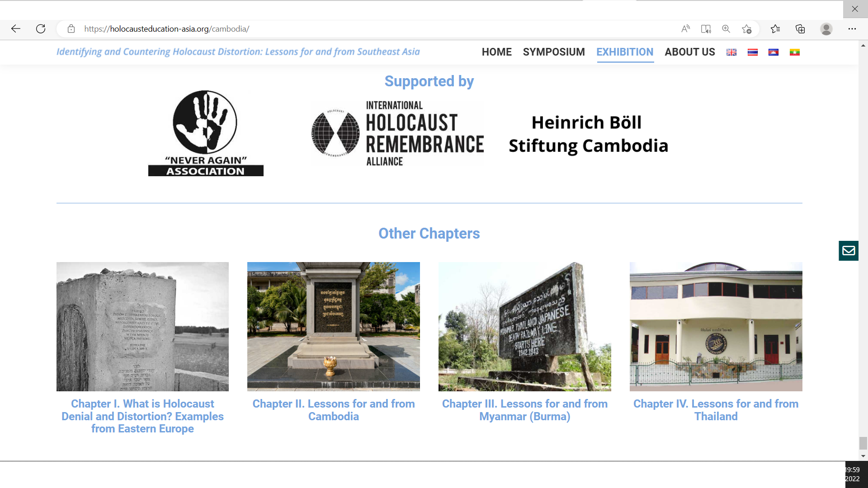Open Immersive Reader icon

[706, 29]
